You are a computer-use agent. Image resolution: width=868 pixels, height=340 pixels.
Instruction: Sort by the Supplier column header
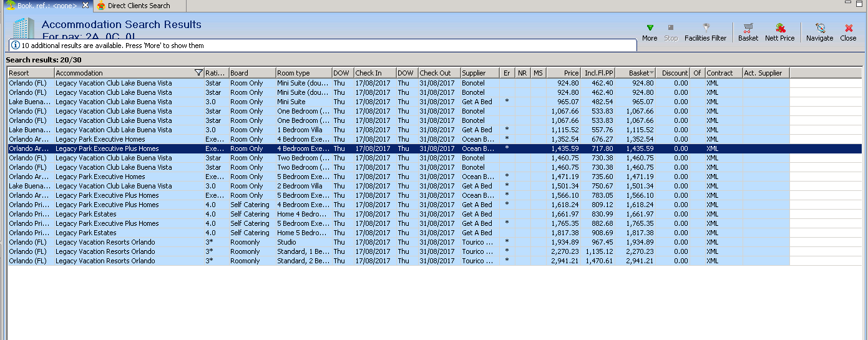[x=480, y=73]
